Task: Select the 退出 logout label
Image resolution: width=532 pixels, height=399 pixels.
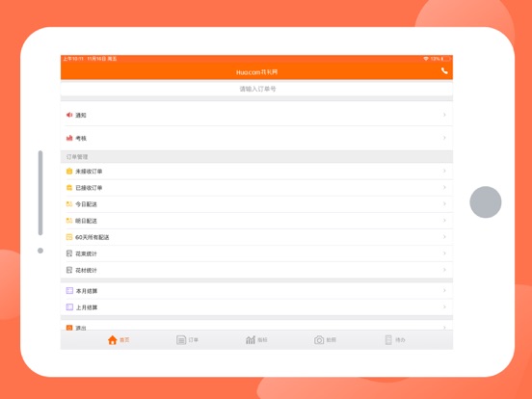Action: click(81, 328)
